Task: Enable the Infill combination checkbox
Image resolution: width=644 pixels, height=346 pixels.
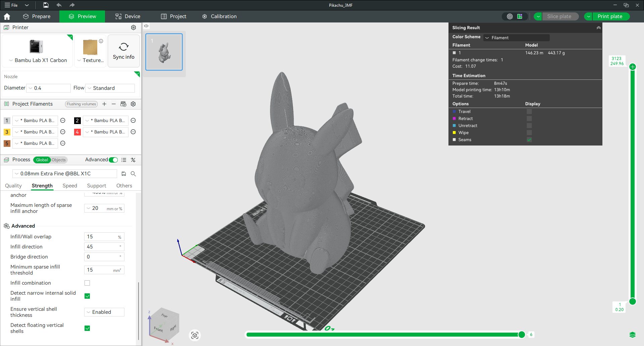Action: (x=87, y=283)
